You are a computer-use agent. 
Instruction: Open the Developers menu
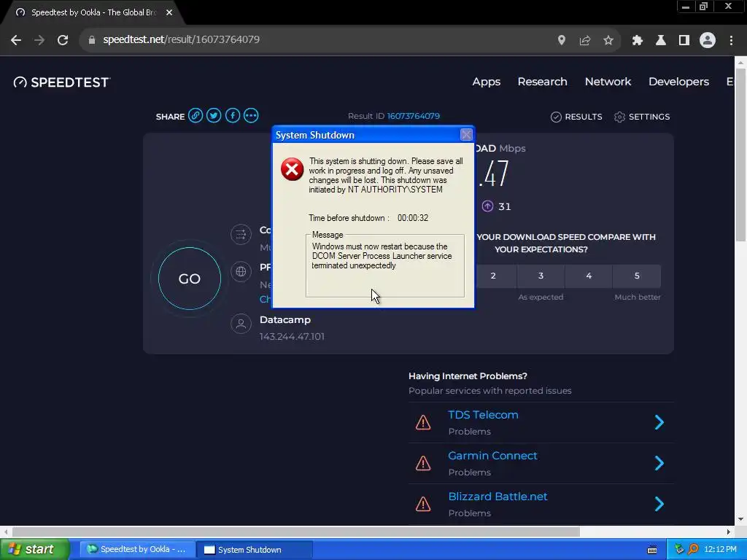[x=679, y=82]
